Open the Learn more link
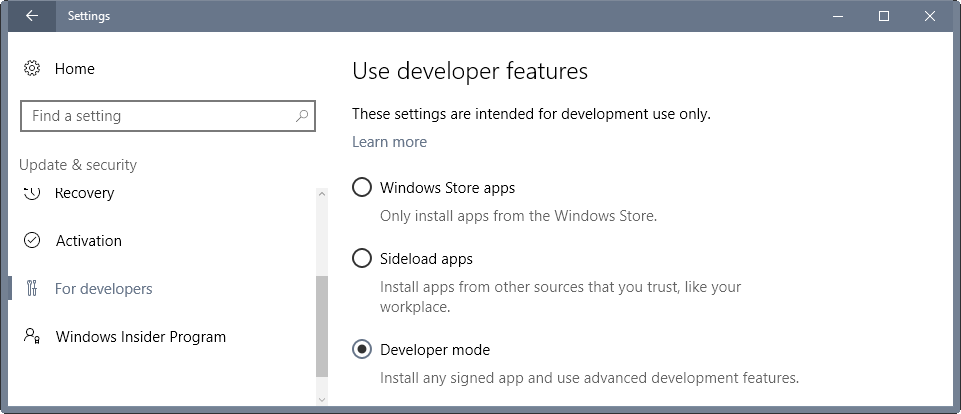The width and height of the screenshot is (961, 414). click(389, 142)
